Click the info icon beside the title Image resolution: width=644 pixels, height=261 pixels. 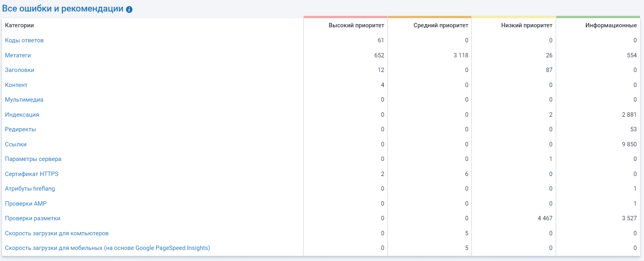point(129,9)
